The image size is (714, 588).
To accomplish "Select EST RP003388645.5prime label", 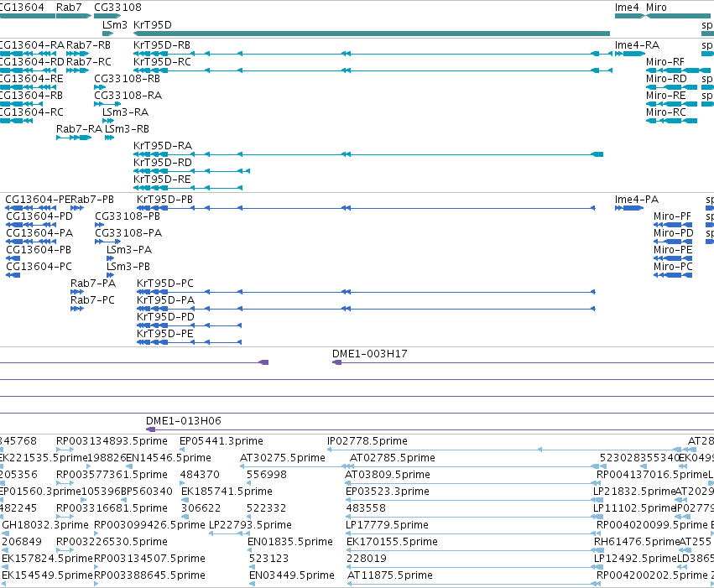I will coord(149,575).
